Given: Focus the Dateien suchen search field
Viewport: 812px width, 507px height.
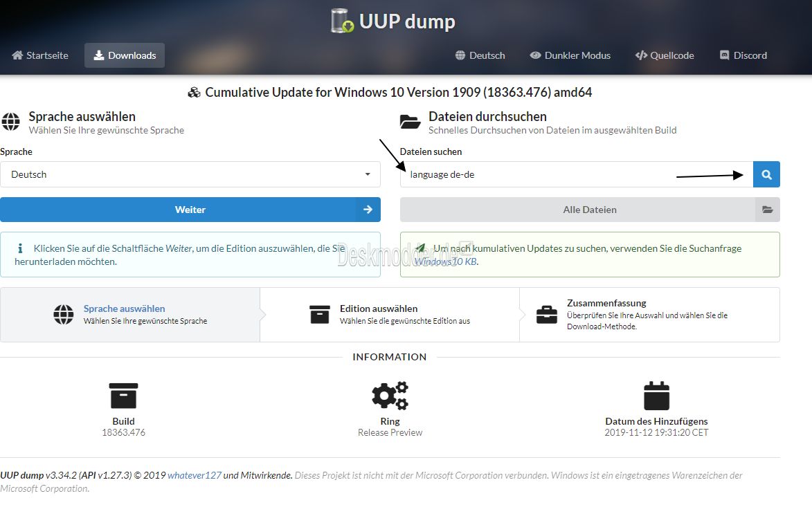Looking at the screenshot, I should (x=577, y=174).
